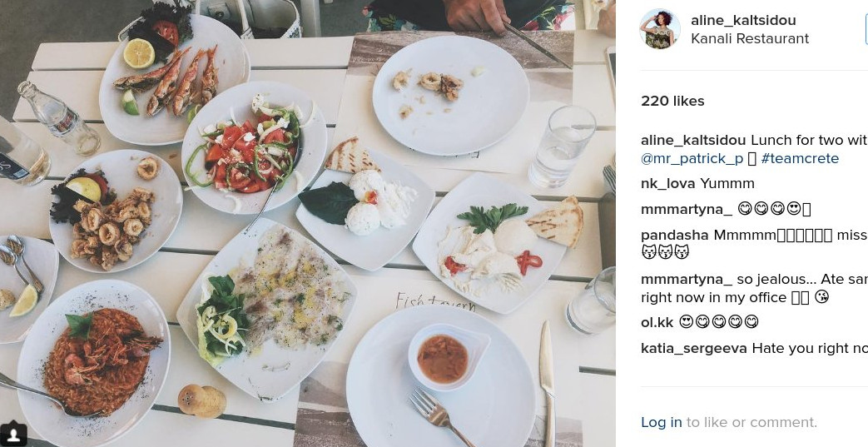Open the @mr_patrick_p mention

coord(692,159)
